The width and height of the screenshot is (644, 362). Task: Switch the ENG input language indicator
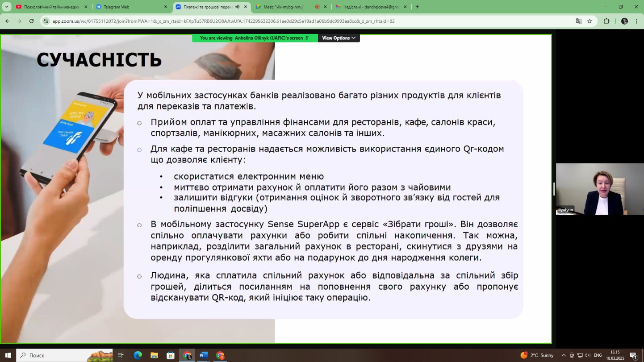pyautogui.click(x=598, y=355)
